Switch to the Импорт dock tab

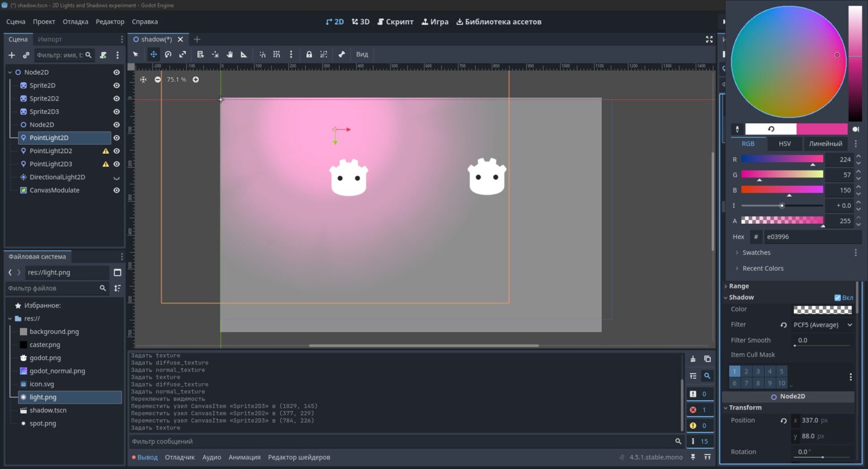[x=50, y=39]
